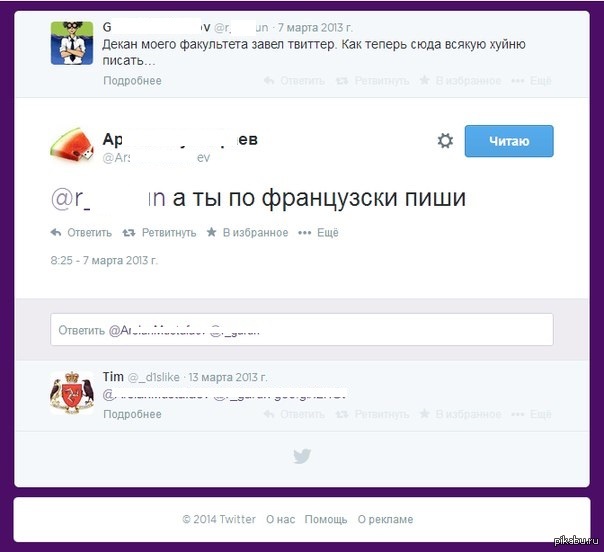Click the star favorite icon under main tweet
The width and height of the screenshot is (604, 552).
[x=211, y=232]
